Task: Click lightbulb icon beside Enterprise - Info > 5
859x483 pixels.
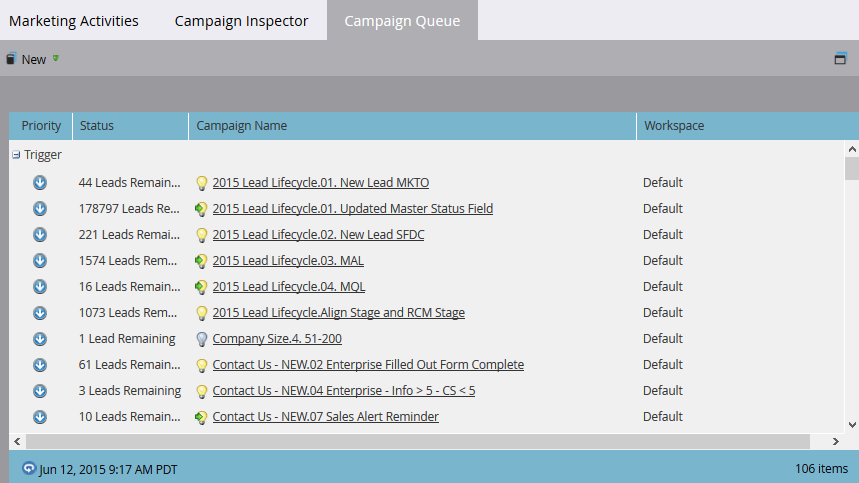Action: pos(202,391)
